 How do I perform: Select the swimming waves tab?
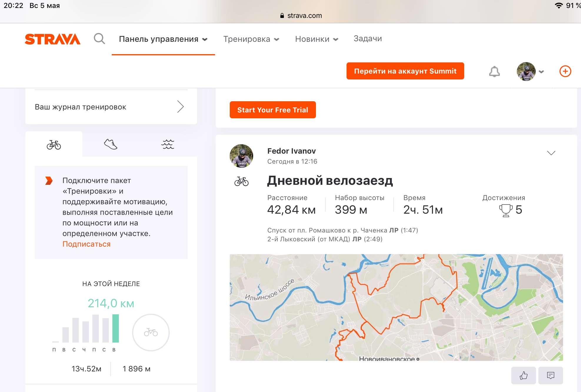pos(168,144)
